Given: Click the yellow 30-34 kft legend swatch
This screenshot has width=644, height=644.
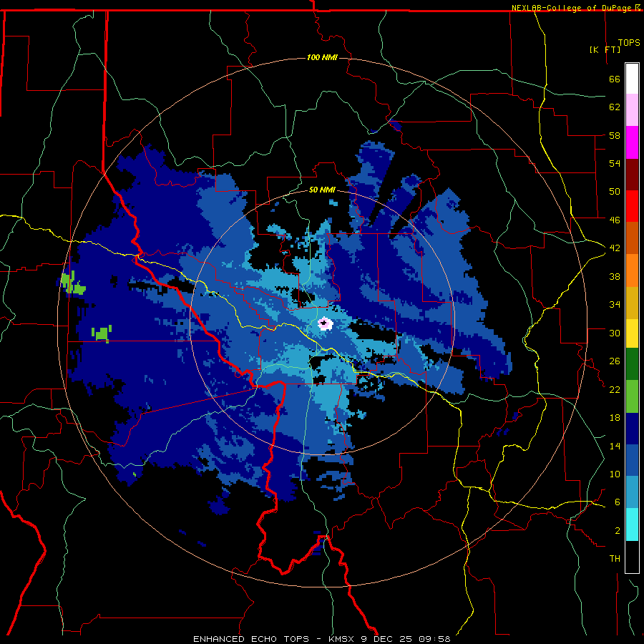Looking at the screenshot, I should click(x=632, y=333).
